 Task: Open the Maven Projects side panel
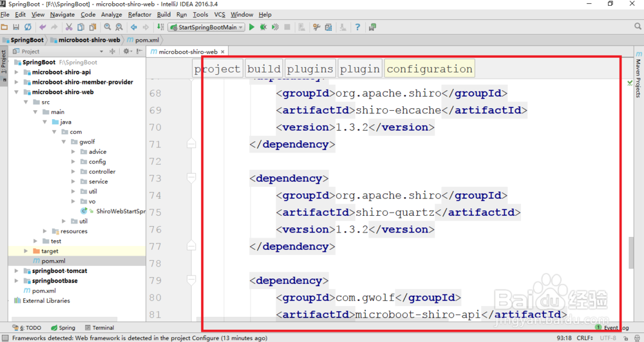(x=638, y=74)
